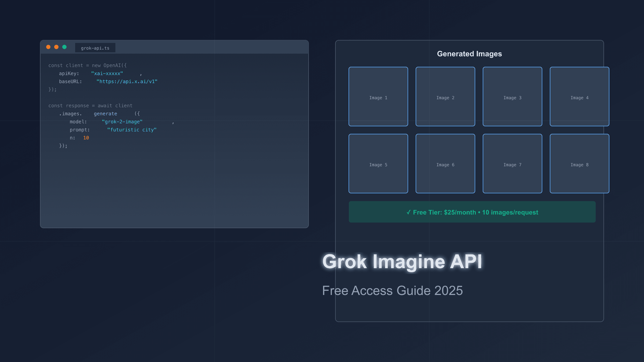Open the Image 4 thumbnail
This screenshot has height=362, width=644.
[579, 97]
